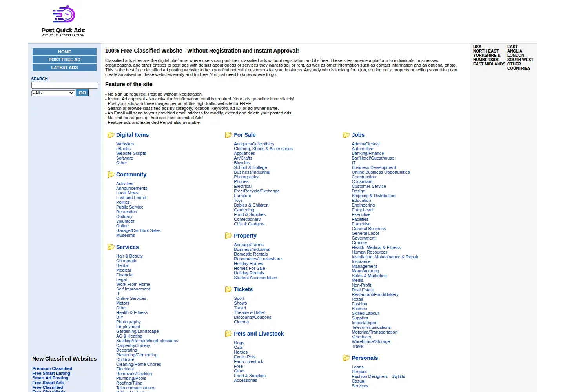The image size is (565, 392).
Task: Open the HOME menu item
Action: click(x=64, y=52)
